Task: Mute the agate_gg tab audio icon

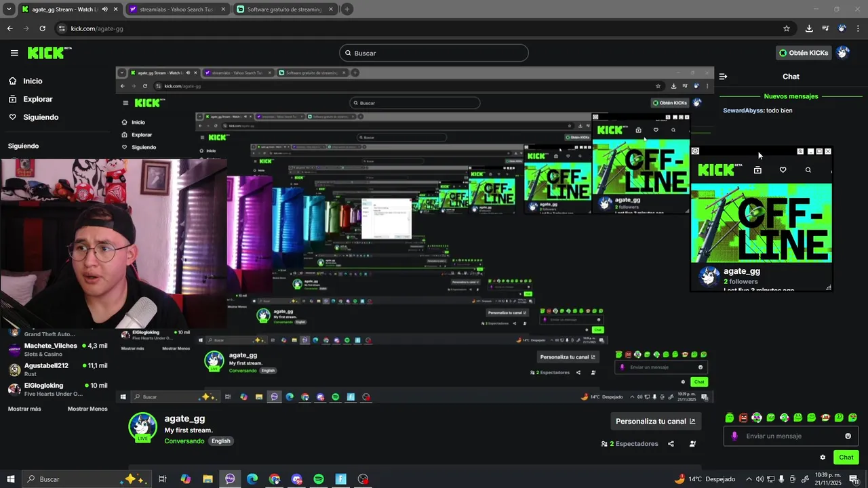Action: [x=104, y=9]
